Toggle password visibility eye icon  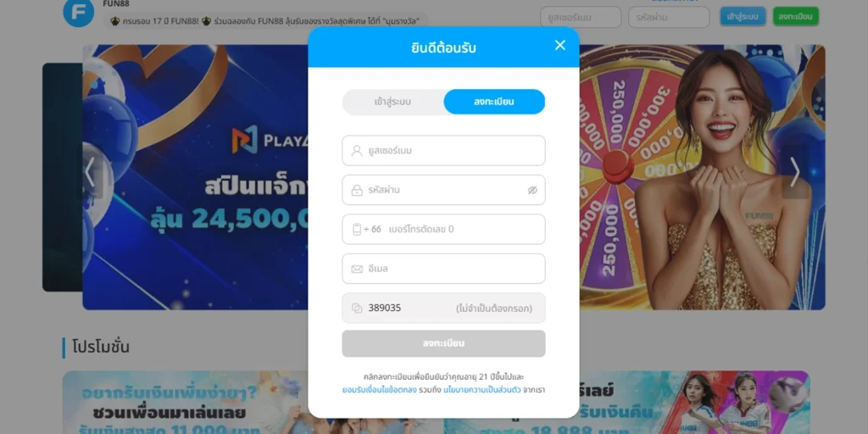[x=532, y=191]
